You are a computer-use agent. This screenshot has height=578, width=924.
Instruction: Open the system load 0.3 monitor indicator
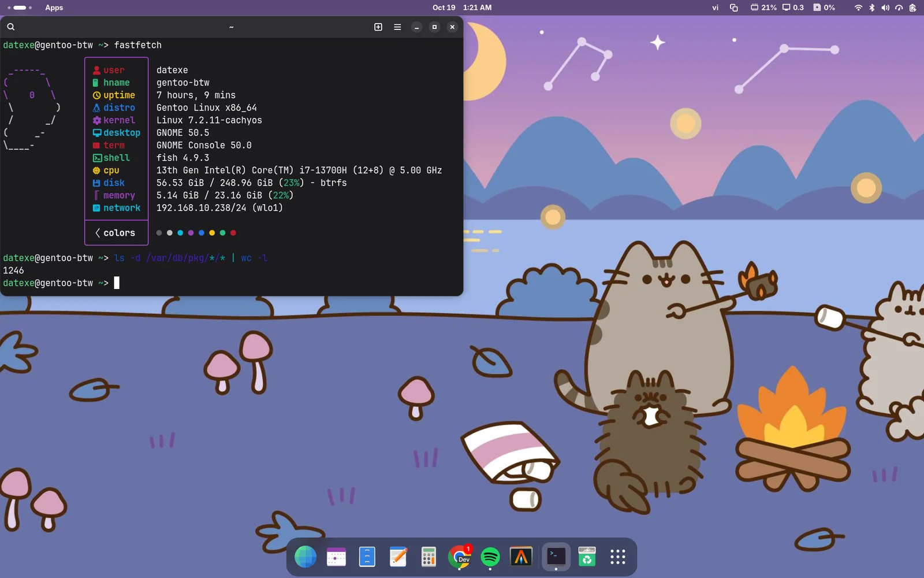(793, 8)
